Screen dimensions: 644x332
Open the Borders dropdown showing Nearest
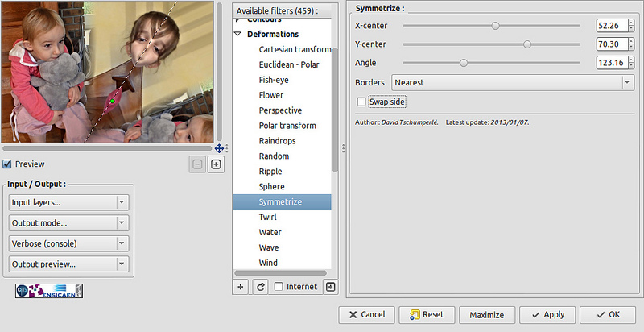513,82
